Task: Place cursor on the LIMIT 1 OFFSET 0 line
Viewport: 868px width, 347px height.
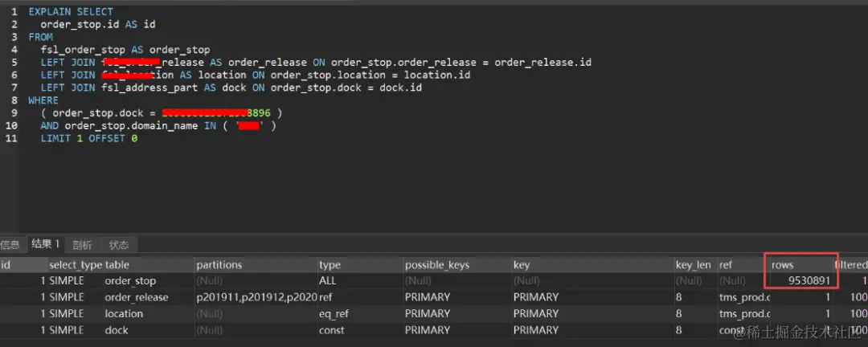Action: (x=88, y=138)
